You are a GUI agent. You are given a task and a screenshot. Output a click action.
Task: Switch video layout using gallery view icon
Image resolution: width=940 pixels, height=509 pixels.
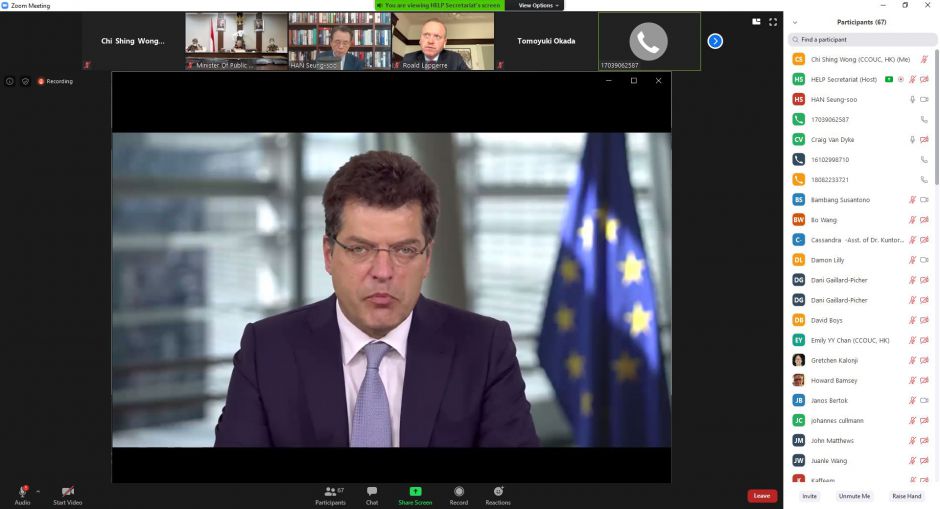point(756,21)
